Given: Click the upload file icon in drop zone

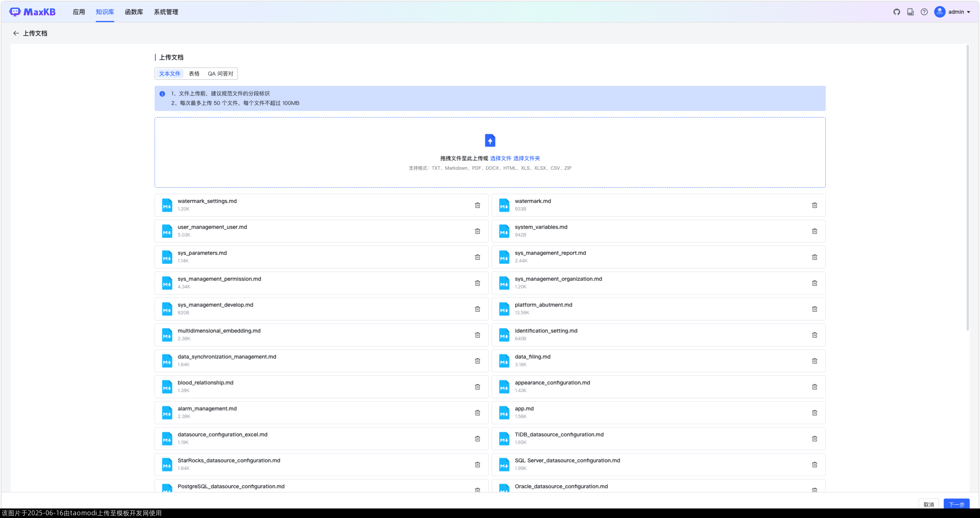Looking at the screenshot, I should (490, 140).
